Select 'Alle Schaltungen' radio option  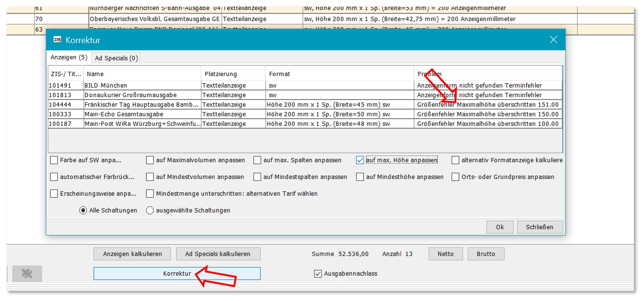[x=83, y=210]
